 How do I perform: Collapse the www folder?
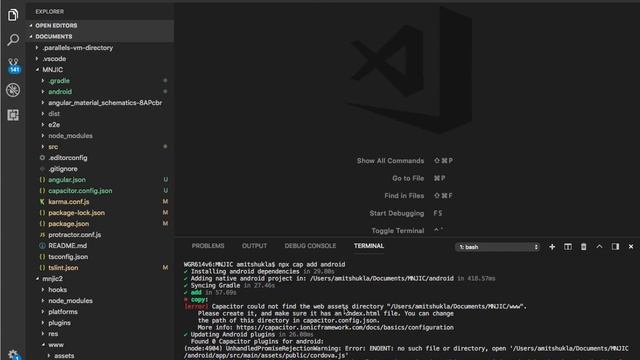click(x=100, y=345)
